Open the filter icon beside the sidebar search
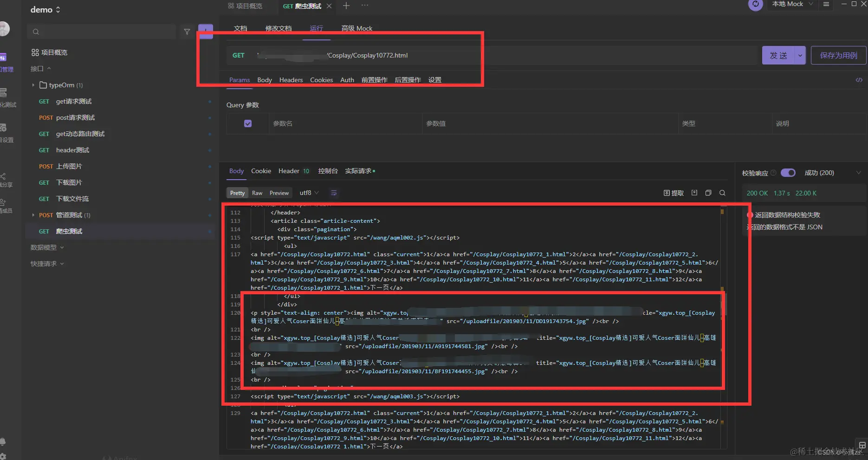The width and height of the screenshot is (868, 460). click(187, 32)
